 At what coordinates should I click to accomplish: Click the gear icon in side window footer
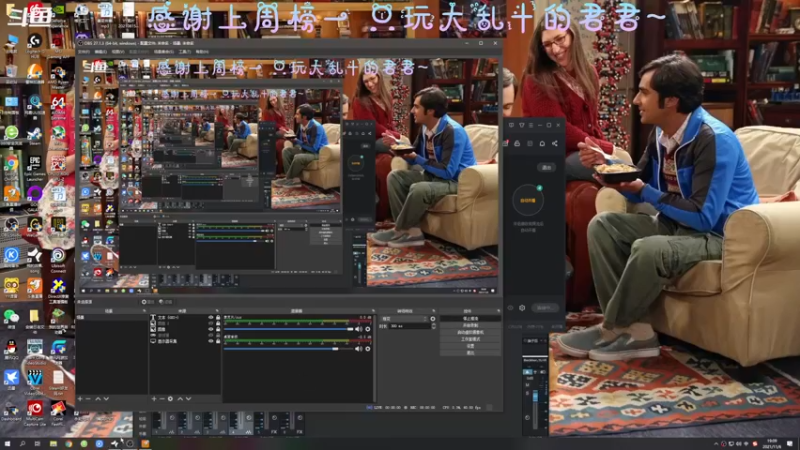pos(522,308)
